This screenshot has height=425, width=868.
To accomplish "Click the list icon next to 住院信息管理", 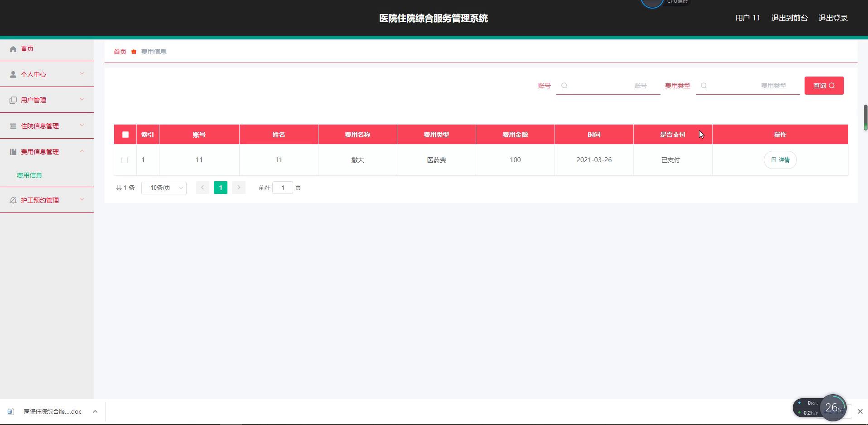I will (13, 126).
